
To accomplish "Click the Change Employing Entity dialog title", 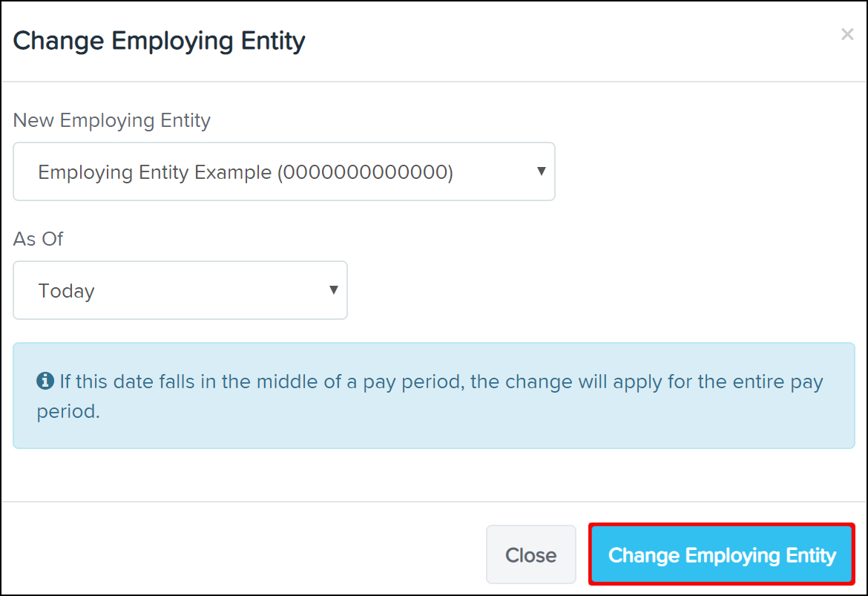I will pyautogui.click(x=159, y=40).
